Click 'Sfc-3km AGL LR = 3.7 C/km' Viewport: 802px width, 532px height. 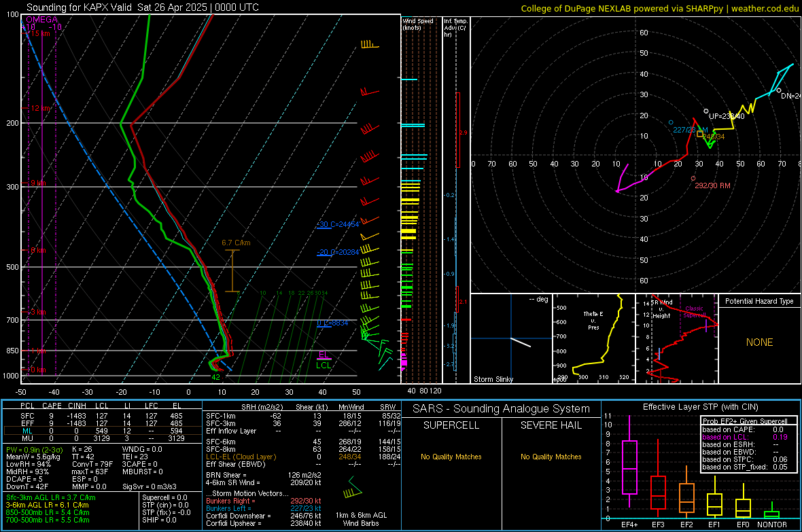(x=51, y=497)
